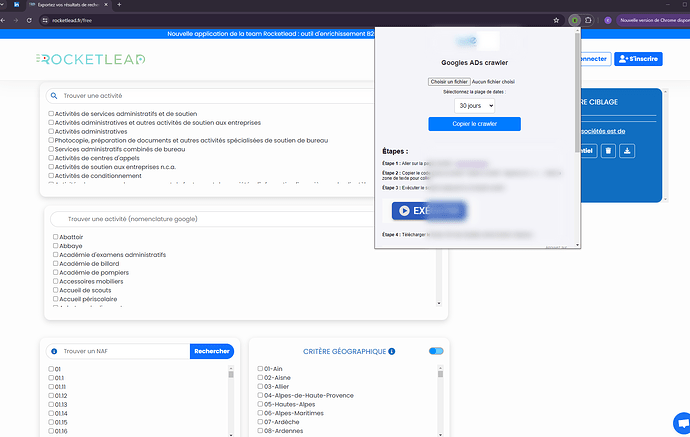Open the tab search chevron
690x437 pixels.
[3, 5]
